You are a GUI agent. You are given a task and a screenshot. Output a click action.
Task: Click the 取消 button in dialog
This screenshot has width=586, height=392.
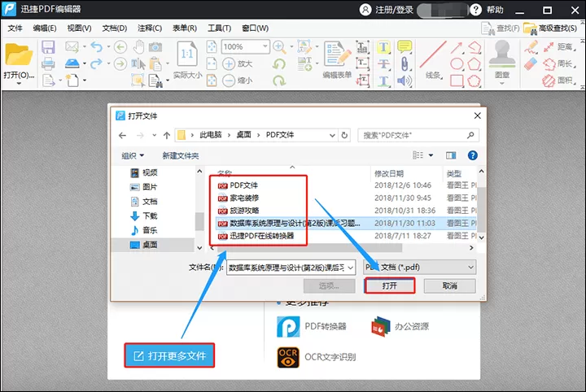pyautogui.click(x=449, y=286)
